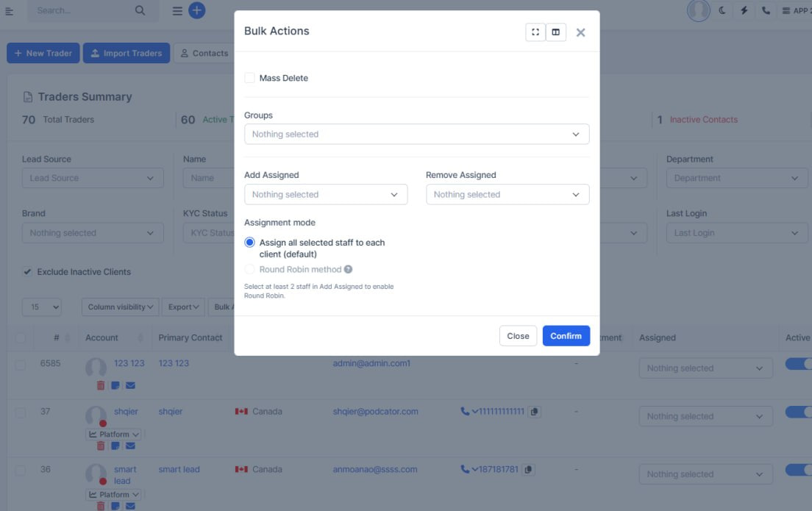The width and height of the screenshot is (812, 511).
Task: Open the shqier@podcator.com email link
Action: (375, 412)
